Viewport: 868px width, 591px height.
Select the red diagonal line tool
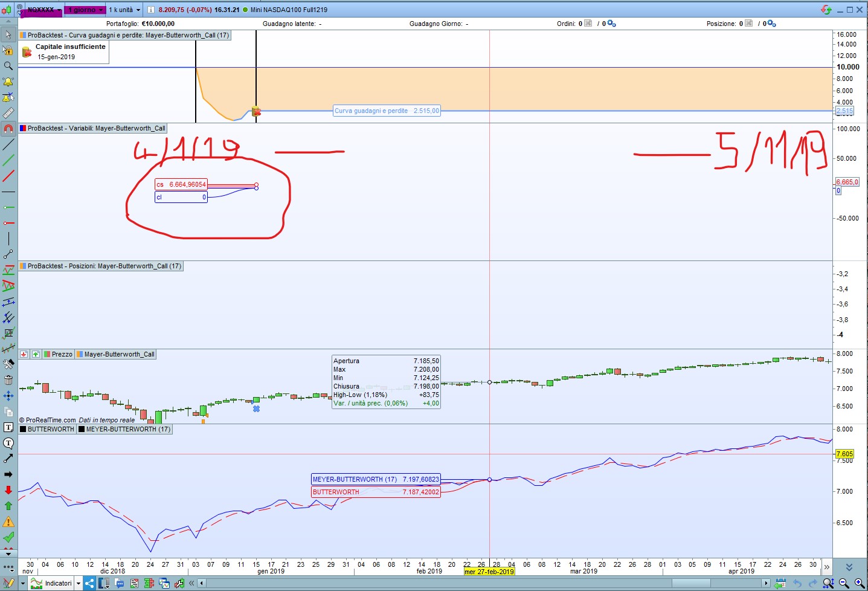(x=8, y=176)
